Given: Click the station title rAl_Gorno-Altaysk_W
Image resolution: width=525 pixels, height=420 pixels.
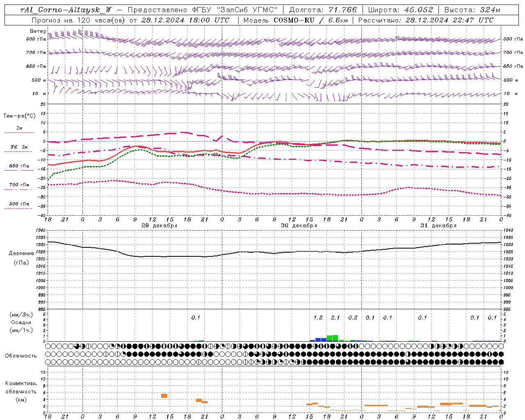Looking at the screenshot, I should pyautogui.click(x=66, y=10).
